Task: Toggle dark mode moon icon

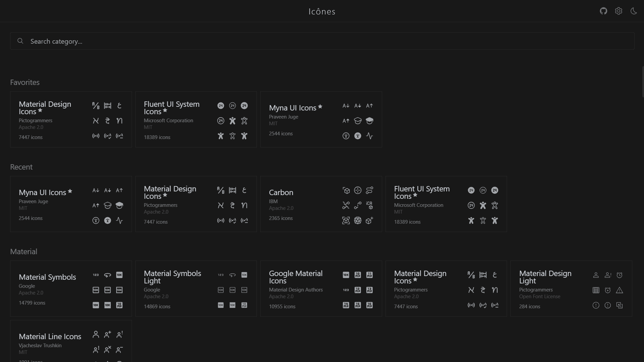Action: click(634, 11)
